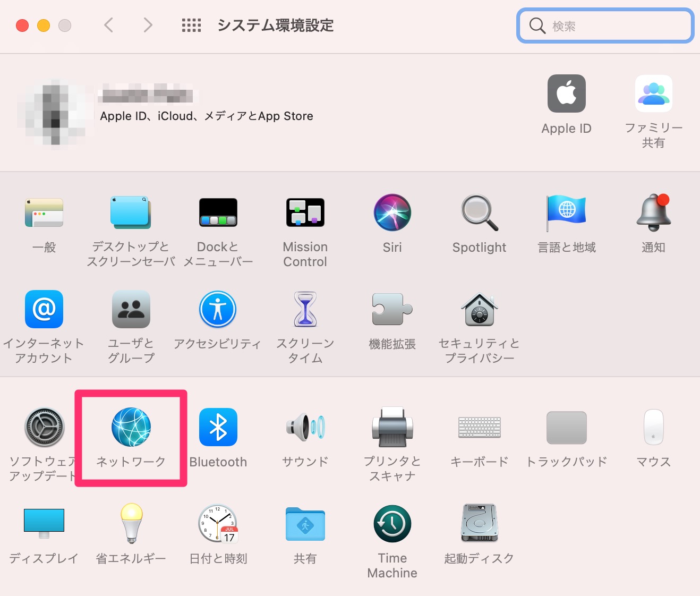
Task: Go back with the left chevron
Action: pos(109,25)
